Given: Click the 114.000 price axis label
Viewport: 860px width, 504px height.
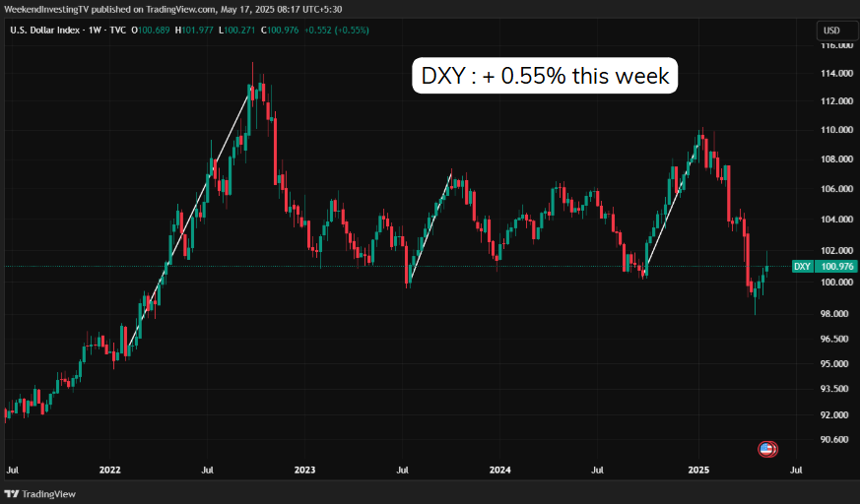Looking at the screenshot, I should (x=836, y=74).
